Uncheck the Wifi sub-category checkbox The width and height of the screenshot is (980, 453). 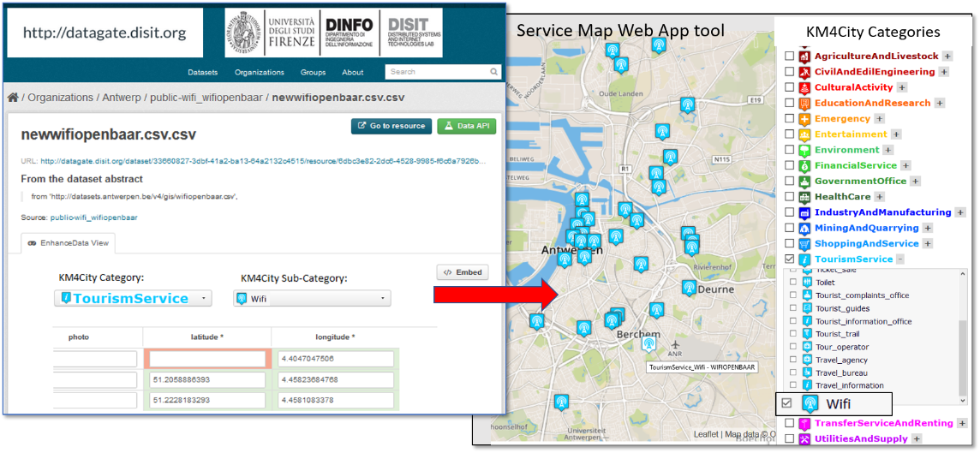[x=787, y=403]
